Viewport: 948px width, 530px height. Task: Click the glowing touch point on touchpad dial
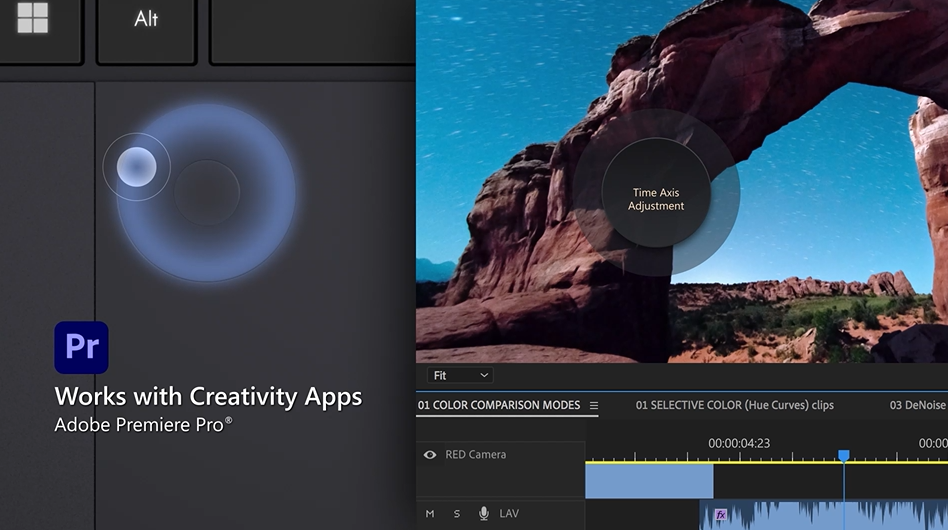(136, 167)
